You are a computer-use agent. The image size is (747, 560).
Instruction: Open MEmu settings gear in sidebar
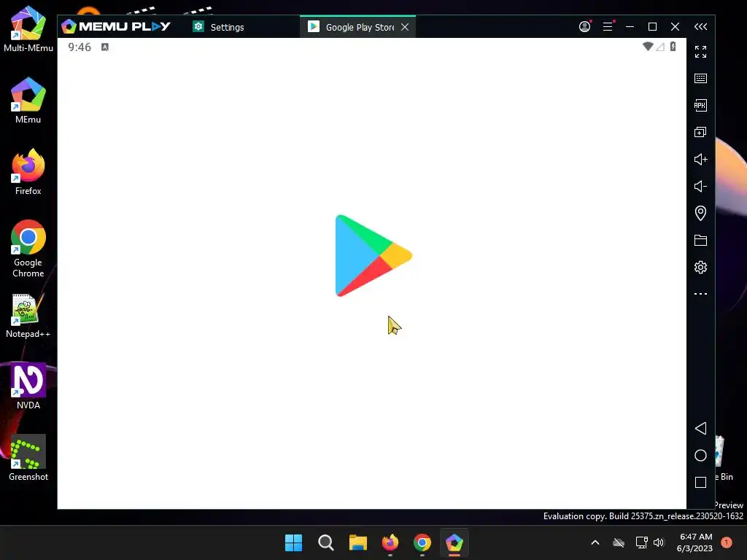[700, 267]
